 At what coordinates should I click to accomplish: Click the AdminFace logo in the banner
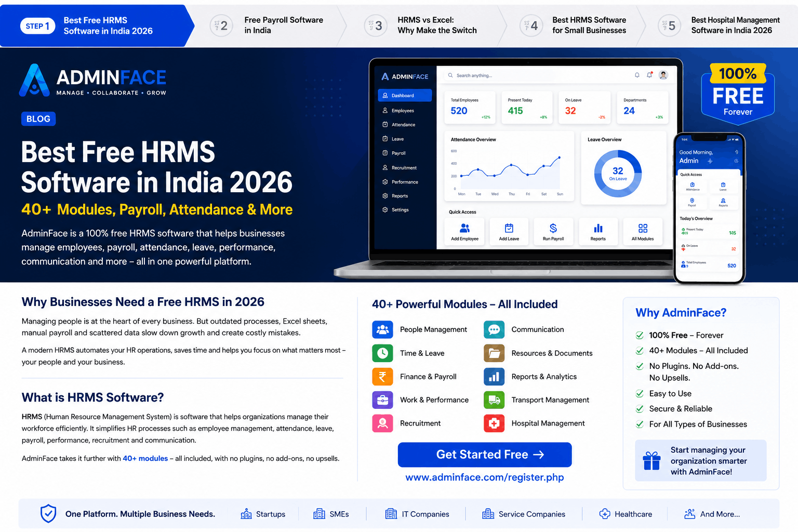click(92, 81)
